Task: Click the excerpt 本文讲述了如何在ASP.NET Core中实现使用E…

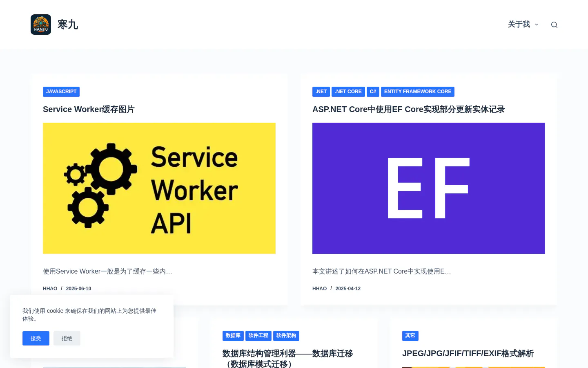Action: (382, 272)
